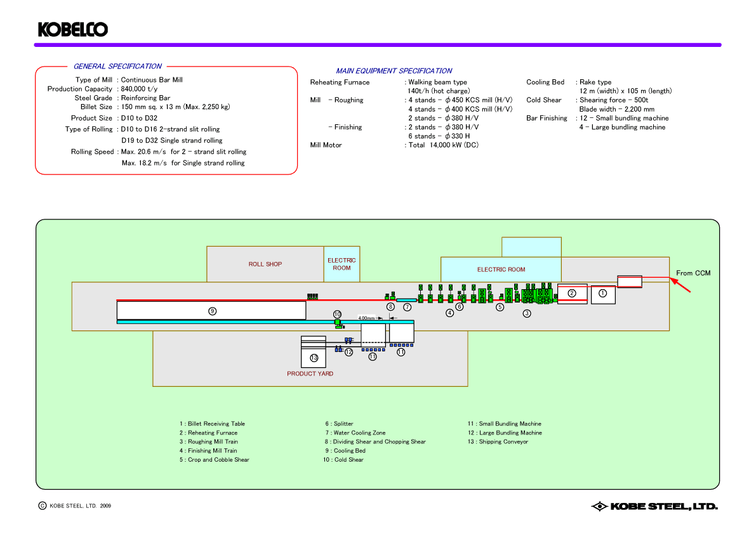Click the Mill Motor label
This screenshot has height=534, width=756.
pos(326,145)
